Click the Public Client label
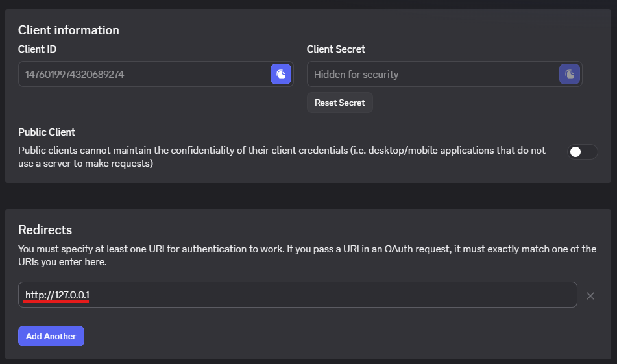The height and width of the screenshot is (364, 617). pyautogui.click(x=47, y=132)
